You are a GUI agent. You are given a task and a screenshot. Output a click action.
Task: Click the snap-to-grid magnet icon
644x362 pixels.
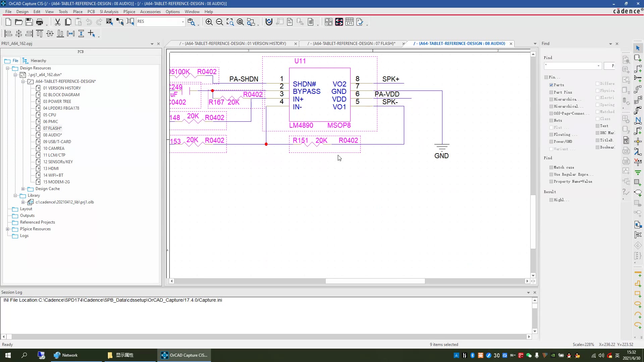click(x=269, y=22)
